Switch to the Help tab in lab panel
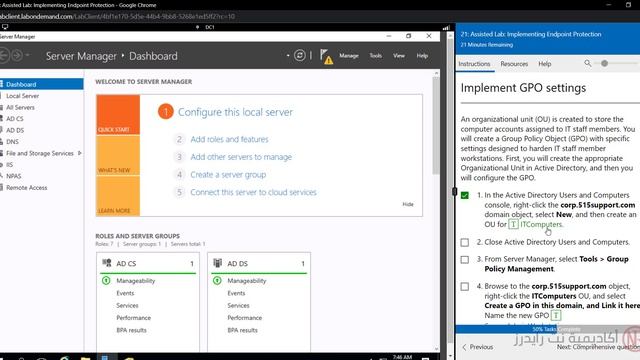This screenshot has height=360, width=640. coord(544,64)
